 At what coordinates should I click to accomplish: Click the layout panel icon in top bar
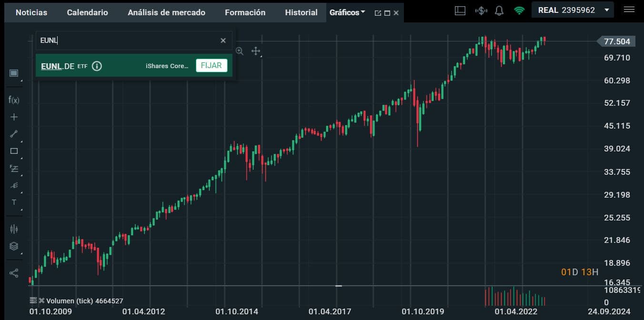[460, 10]
